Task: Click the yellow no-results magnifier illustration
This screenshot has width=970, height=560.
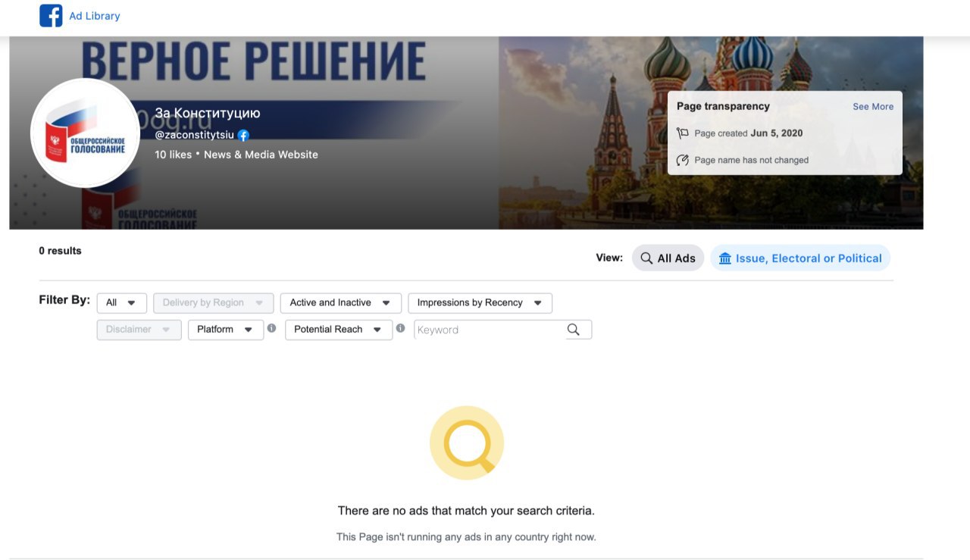Action: click(x=467, y=443)
